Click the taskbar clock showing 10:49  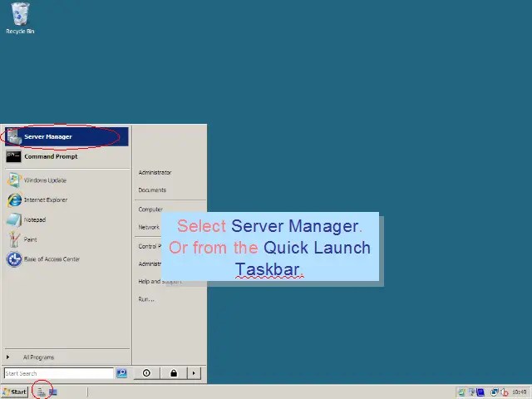(519, 392)
